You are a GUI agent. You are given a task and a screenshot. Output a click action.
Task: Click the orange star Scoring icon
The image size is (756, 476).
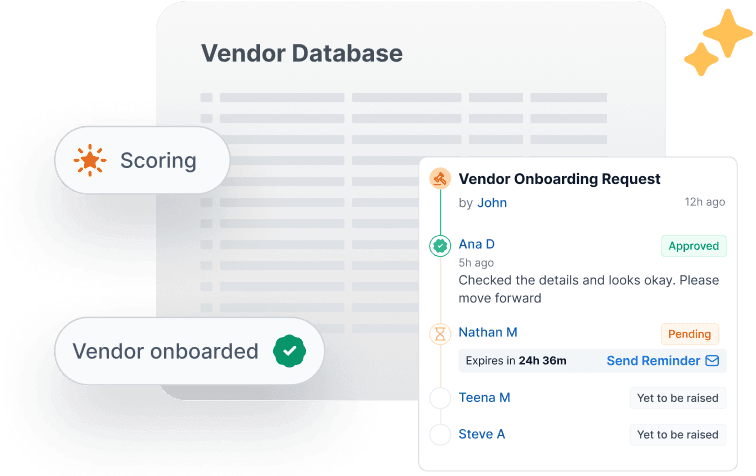[90, 160]
